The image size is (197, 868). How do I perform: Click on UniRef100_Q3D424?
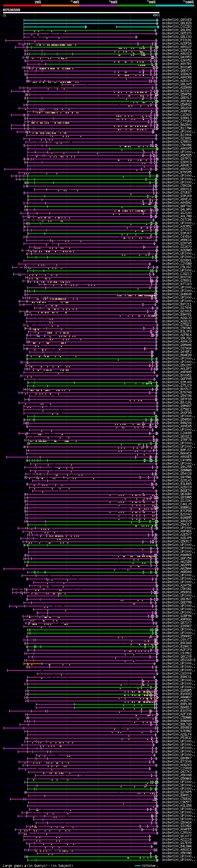tap(177, 74)
